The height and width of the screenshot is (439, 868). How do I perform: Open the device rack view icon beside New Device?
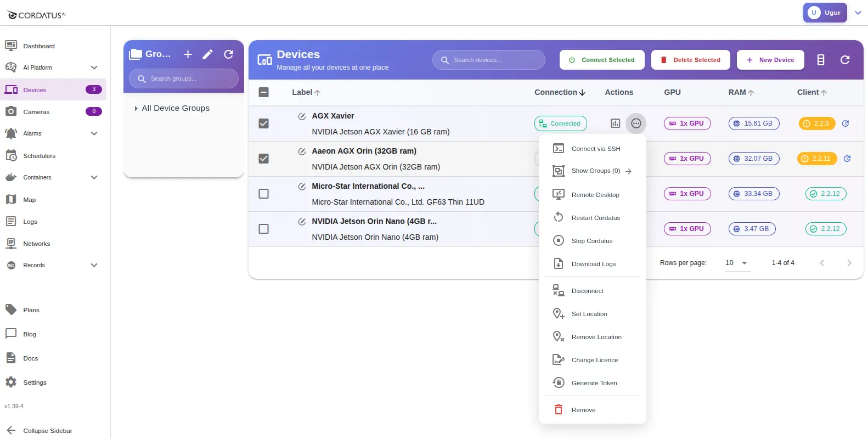coord(821,60)
